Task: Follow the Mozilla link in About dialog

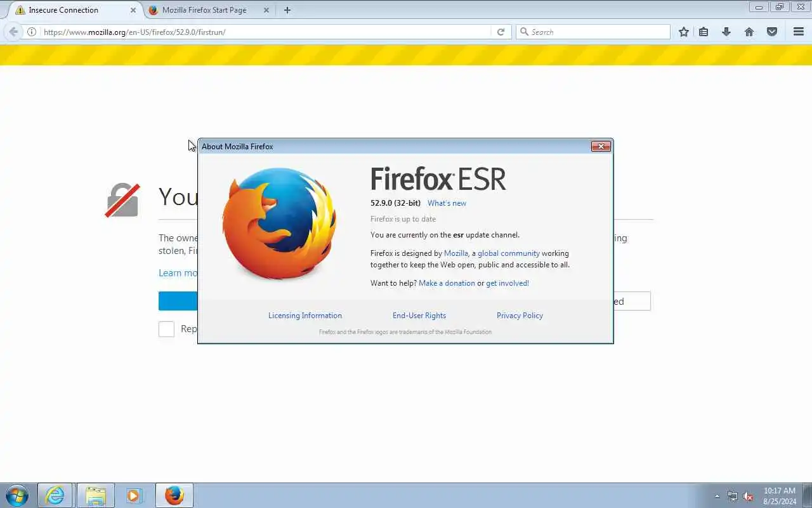Action: (x=456, y=253)
